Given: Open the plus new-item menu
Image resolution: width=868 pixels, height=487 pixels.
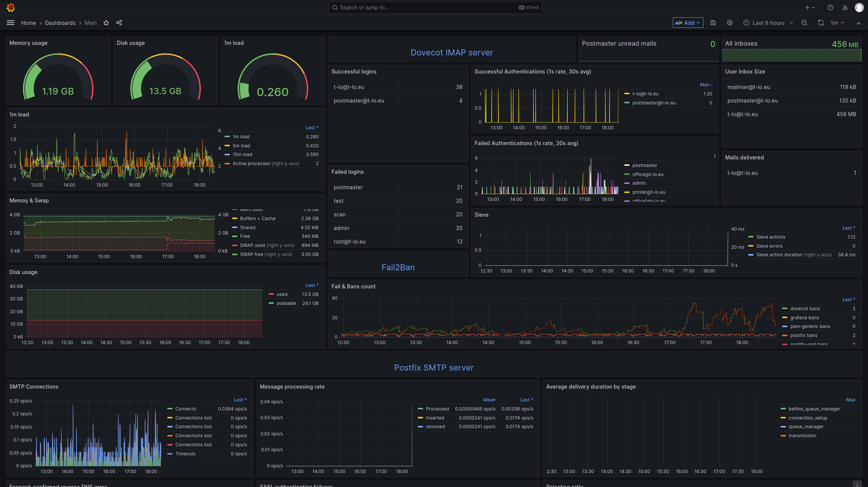Looking at the screenshot, I should tap(810, 8).
